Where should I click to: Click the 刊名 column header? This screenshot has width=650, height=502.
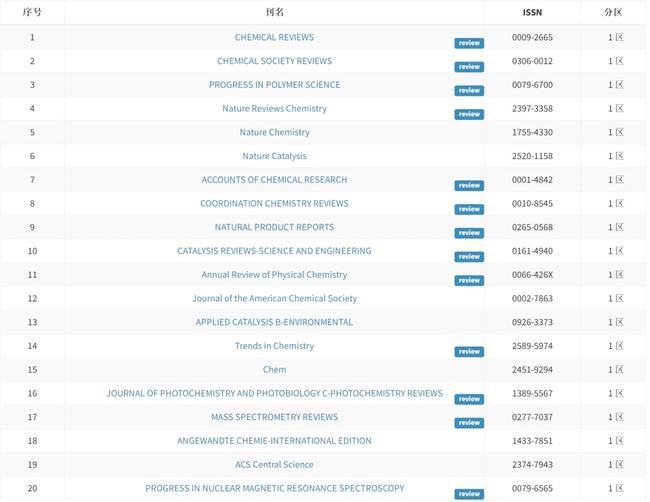(274, 12)
